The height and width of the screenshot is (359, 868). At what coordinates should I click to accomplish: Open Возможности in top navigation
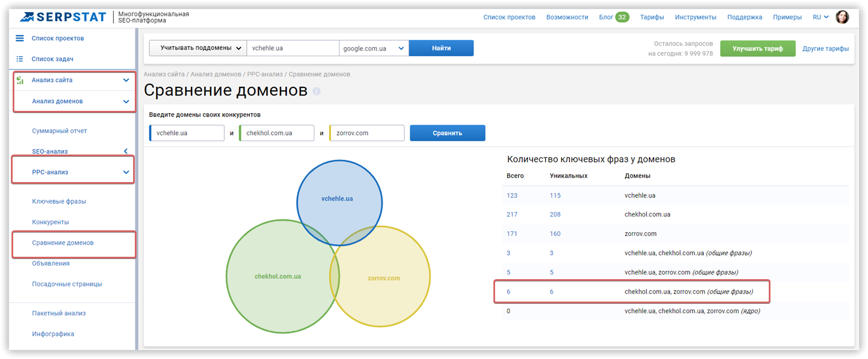tap(567, 17)
